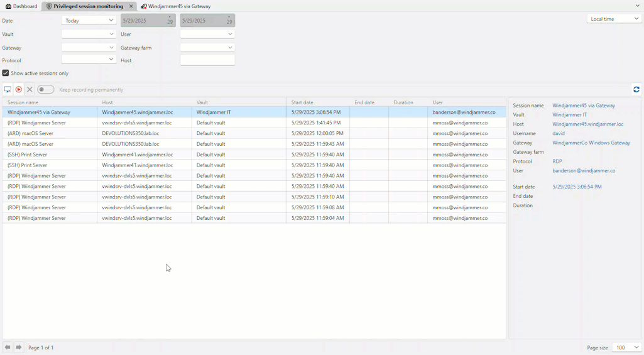Screen dimensions: 644x355
Task: Toggle Keep recording permanently switch
Action: (x=45, y=90)
